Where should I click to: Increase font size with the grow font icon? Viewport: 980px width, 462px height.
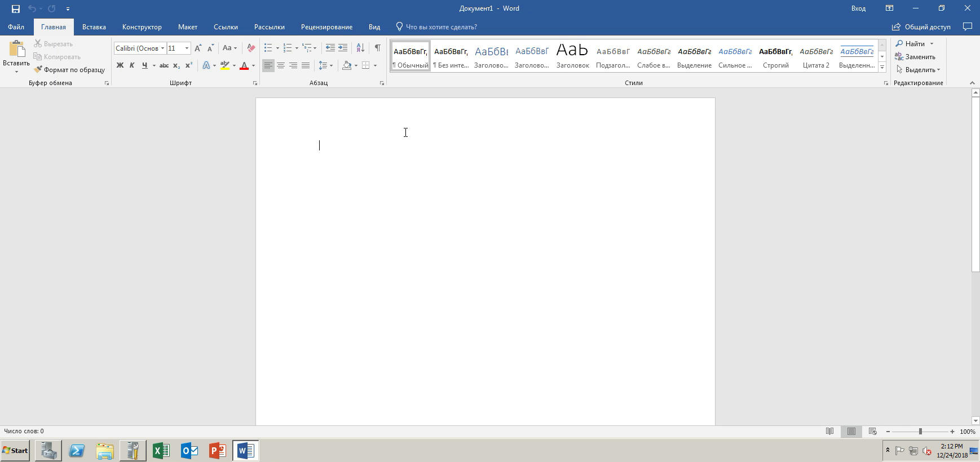coord(198,48)
